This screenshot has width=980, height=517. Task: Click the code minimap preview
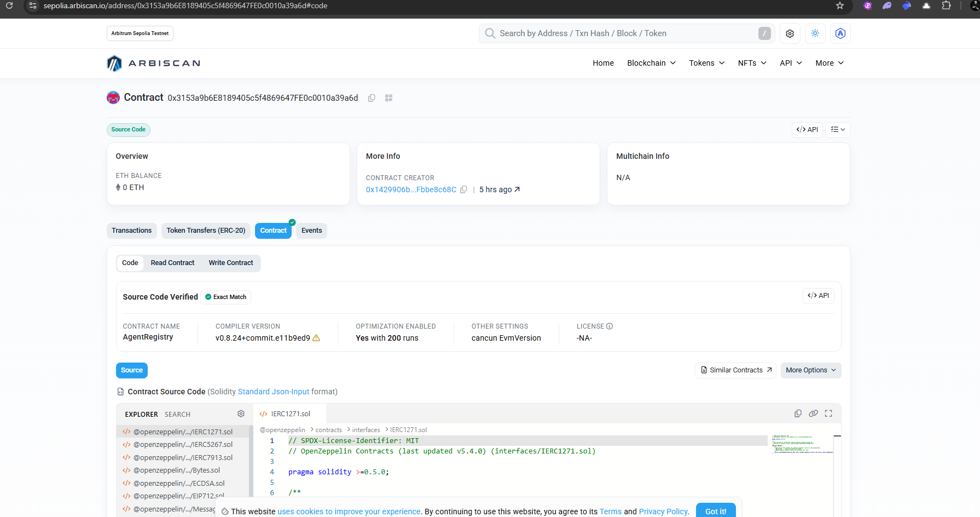click(x=802, y=444)
